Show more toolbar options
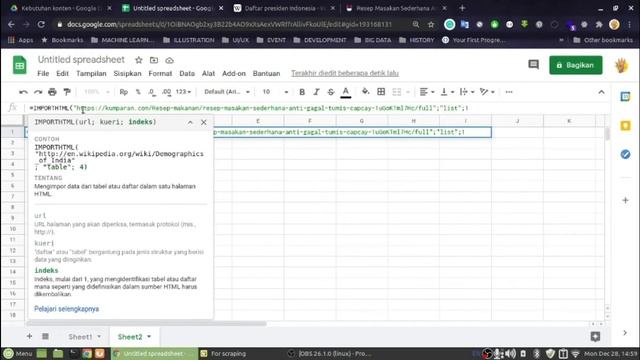 tap(509, 92)
